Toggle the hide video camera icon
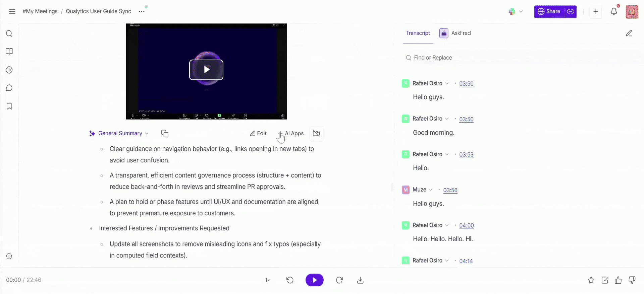 316,134
